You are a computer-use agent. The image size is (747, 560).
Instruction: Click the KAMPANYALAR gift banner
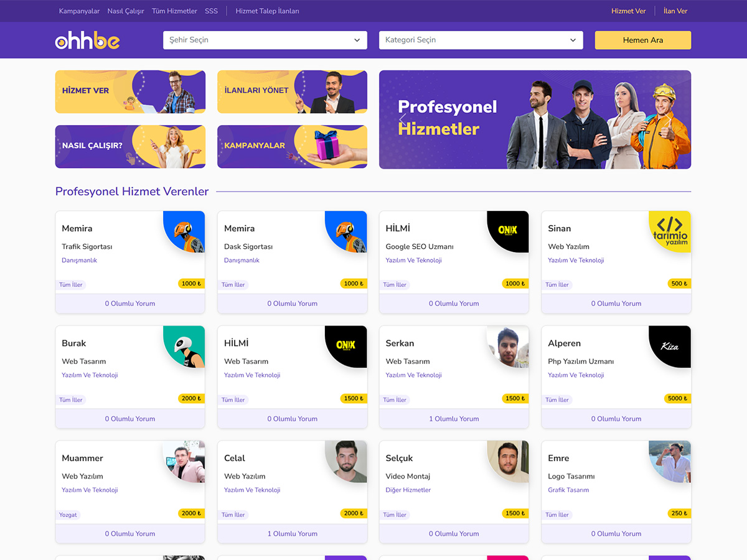[x=292, y=147]
